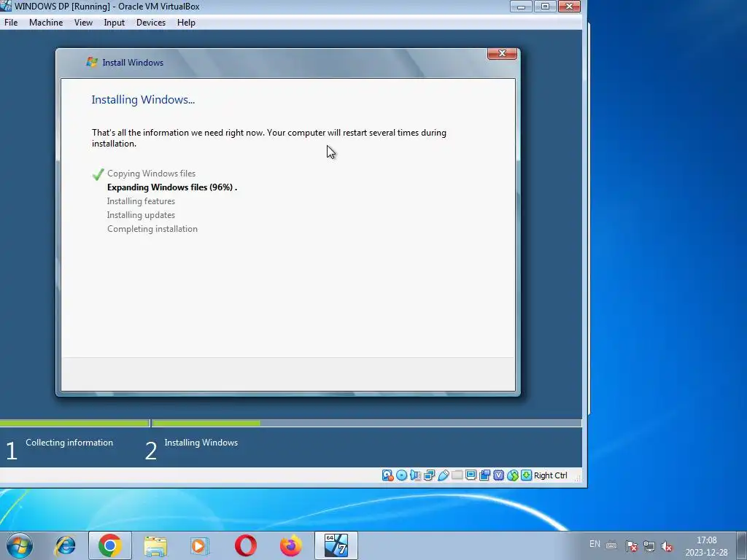Open the View menu

(83, 23)
